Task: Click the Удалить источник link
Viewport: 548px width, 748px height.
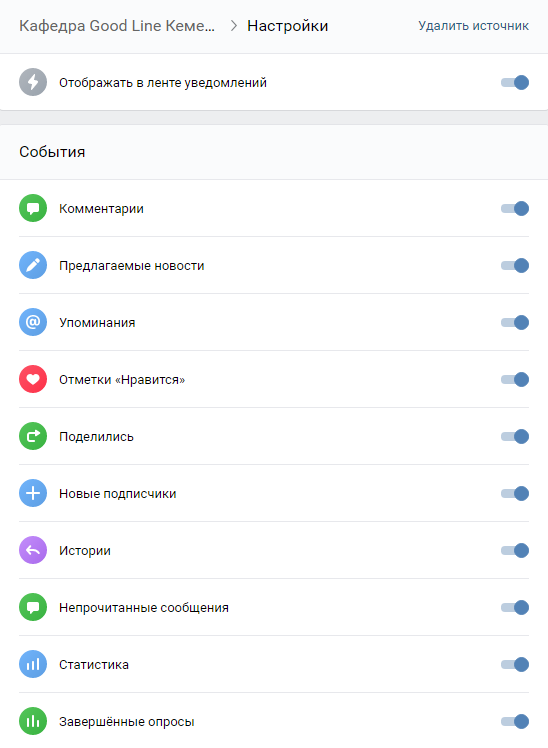Action: [x=474, y=26]
